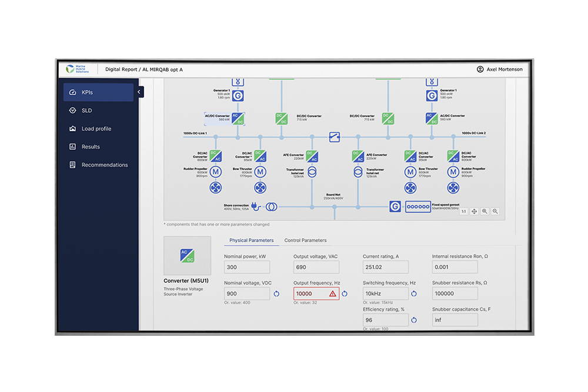This screenshot has width=588, height=392.
Task: Select Rudder Propeller motor icon under DC-Link 1
Action: (216, 172)
